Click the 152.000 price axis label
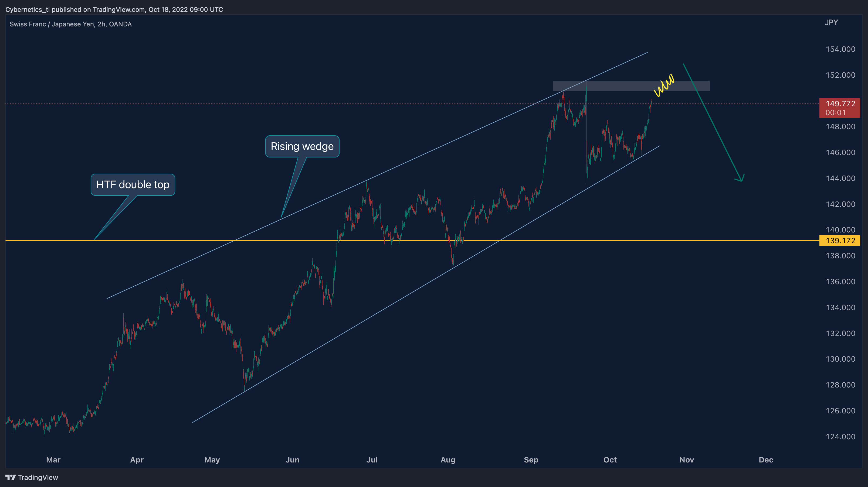 pos(840,75)
